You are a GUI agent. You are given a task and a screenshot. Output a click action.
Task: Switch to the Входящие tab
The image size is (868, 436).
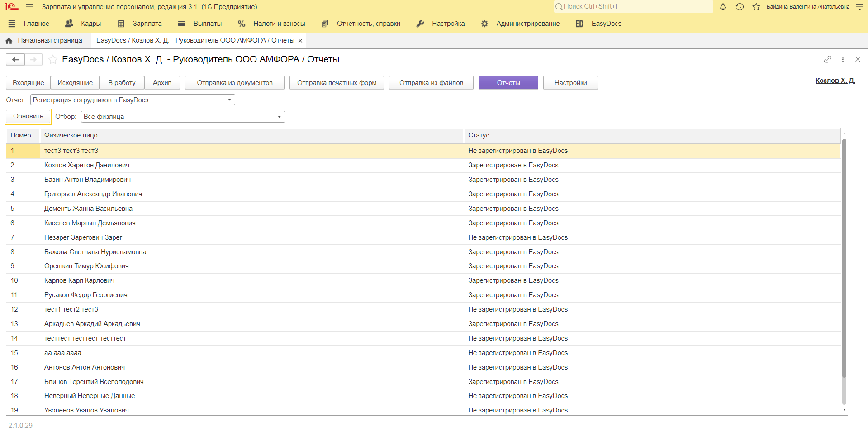(x=28, y=83)
